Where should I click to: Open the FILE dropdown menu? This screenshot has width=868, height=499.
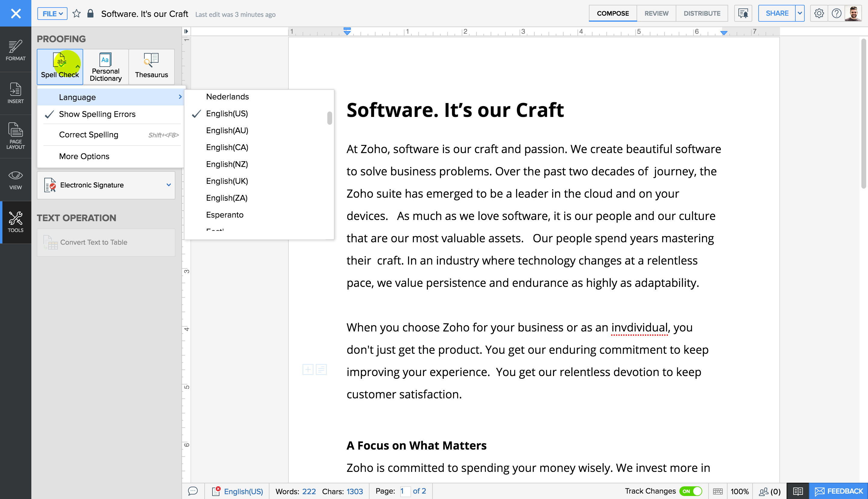coord(52,14)
